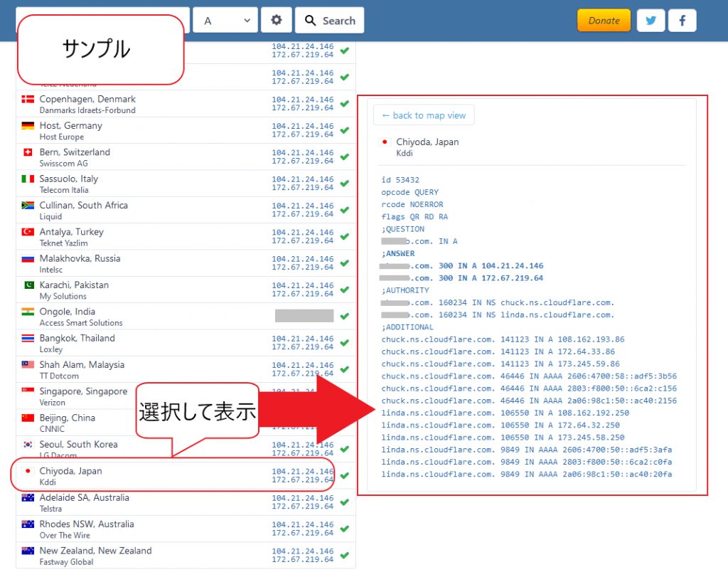Viewport: 728px width, 577px height.
Task: Click the back to map view link
Action: [424, 115]
